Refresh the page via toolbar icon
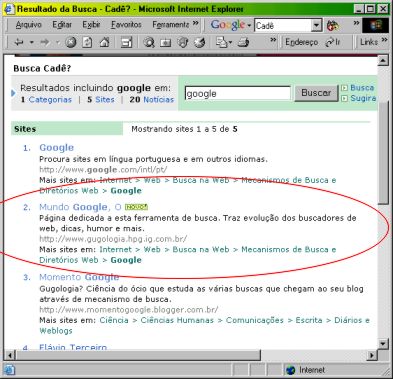This screenshot has width=393, height=379. [x=87, y=42]
